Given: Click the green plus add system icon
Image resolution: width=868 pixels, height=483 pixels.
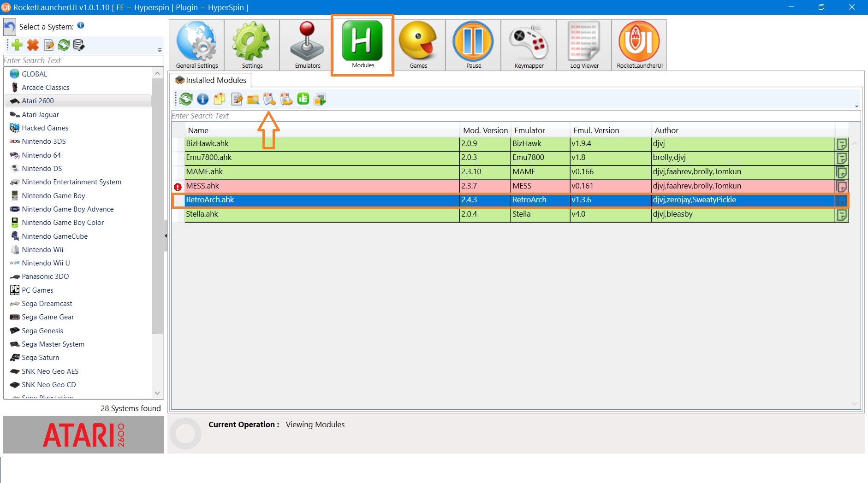Looking at the screenshot, I should coord(17,45).
